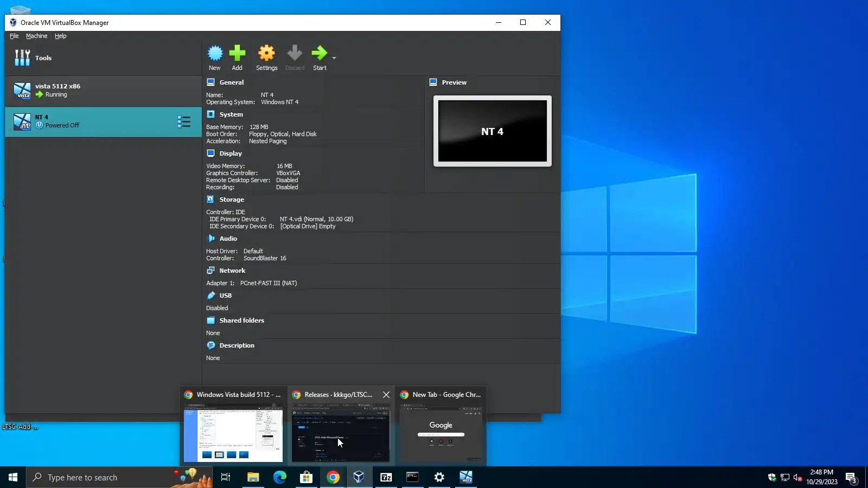Viewport: 868px width, 488px height.
Task: Open the File menu
Action: coord(14,36)
